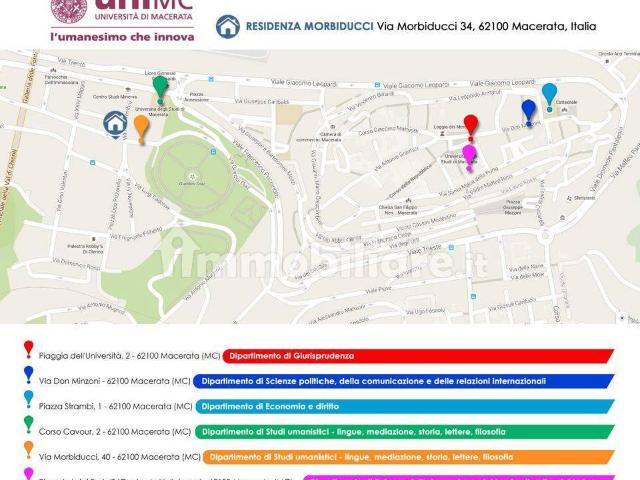Click the orange legend pin for Via Morbiducci 40
This screenshot has width=640, height=480.
click(29, 450)
